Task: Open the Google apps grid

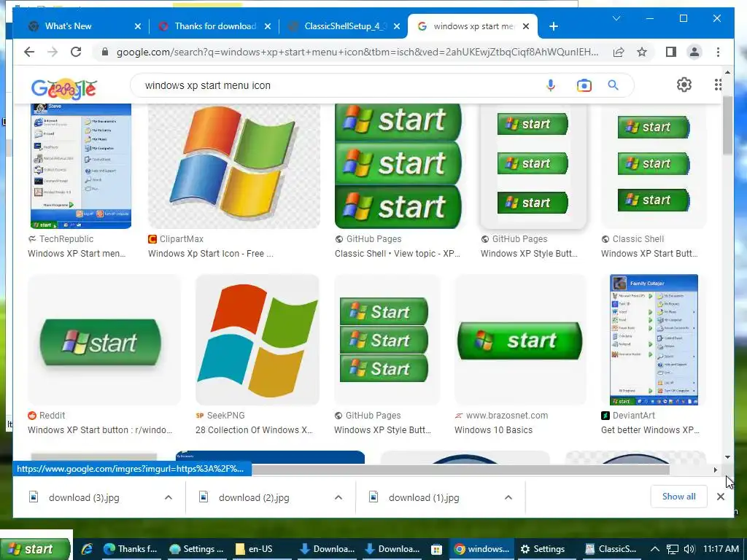Action: (718, 85)
